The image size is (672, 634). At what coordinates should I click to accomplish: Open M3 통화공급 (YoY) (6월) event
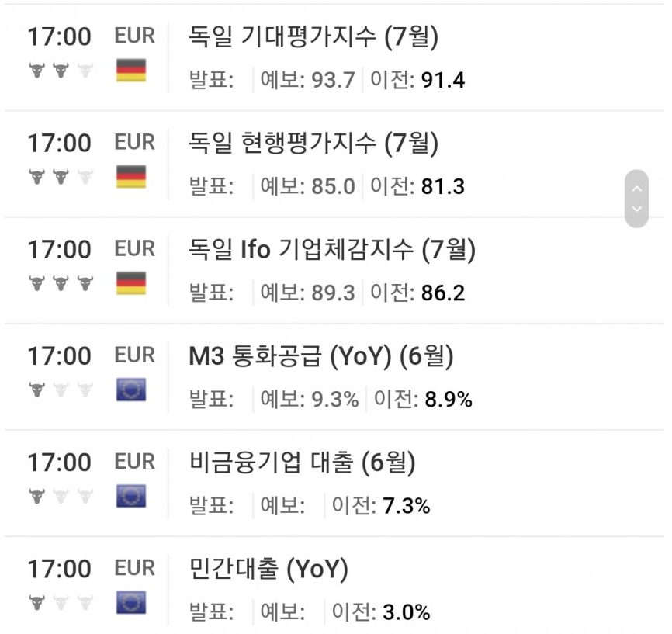tap(321, 355)
